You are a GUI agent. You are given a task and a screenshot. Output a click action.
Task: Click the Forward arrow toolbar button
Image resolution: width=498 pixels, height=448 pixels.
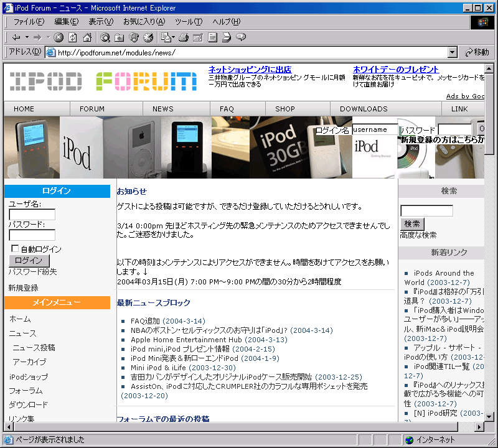37,37
